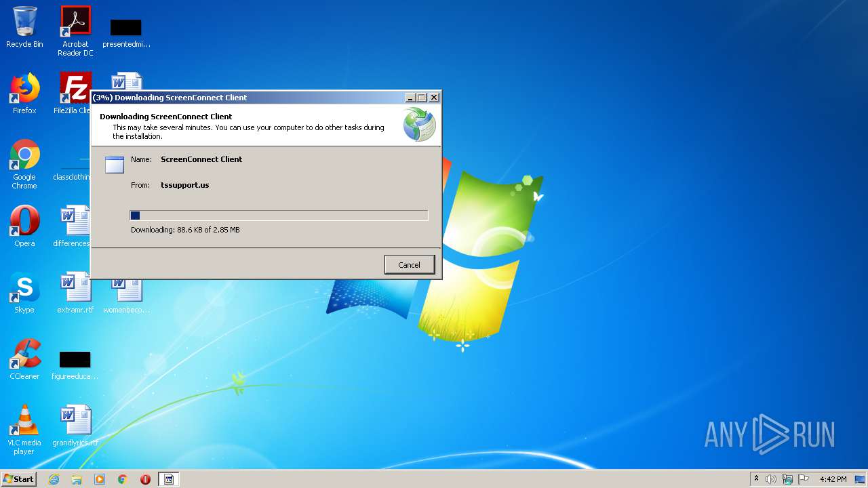Open the volume speaker tray icon
868x488 pixels.
(771, 479)
